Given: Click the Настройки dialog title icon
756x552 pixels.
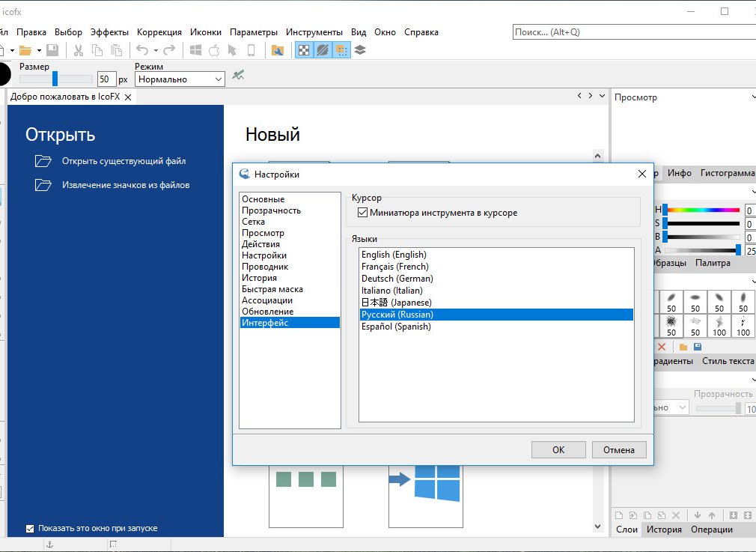Looking at the screenshot, I should point(245,175).
